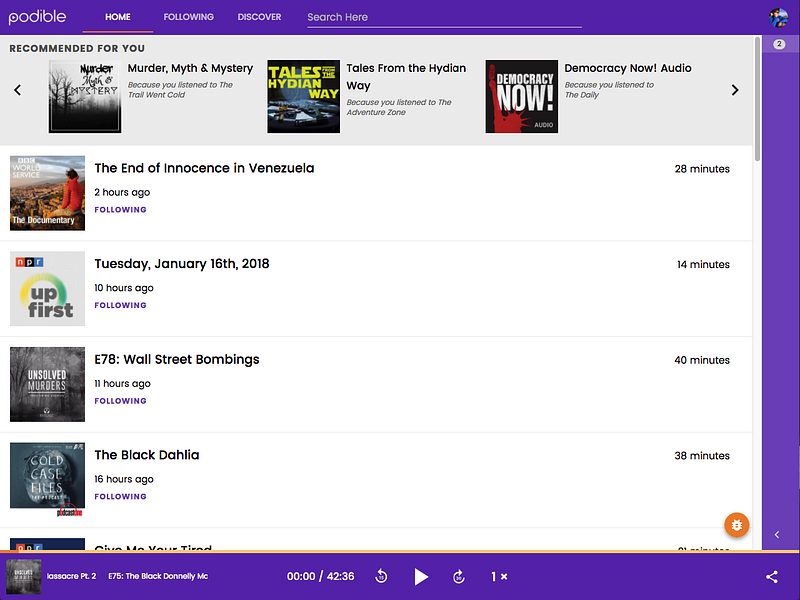Toggle FOLLOWING under The Black Dahlia

coord(120,496)
